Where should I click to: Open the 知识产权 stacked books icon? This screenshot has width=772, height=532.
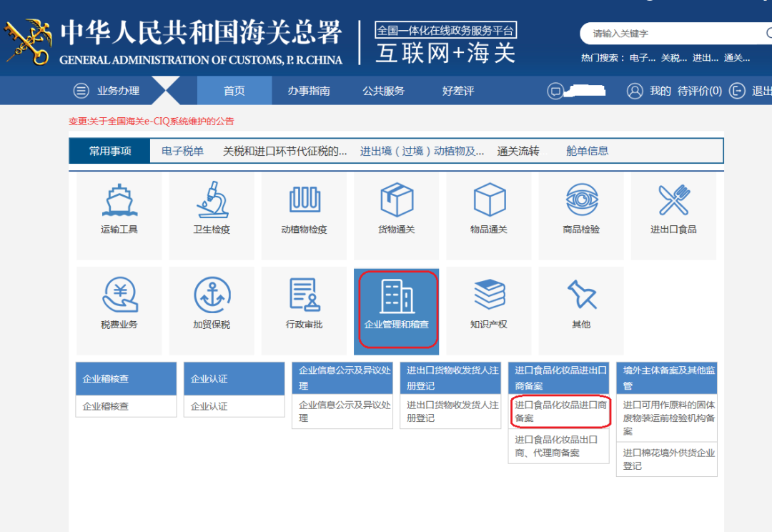(x=490, y=294)
